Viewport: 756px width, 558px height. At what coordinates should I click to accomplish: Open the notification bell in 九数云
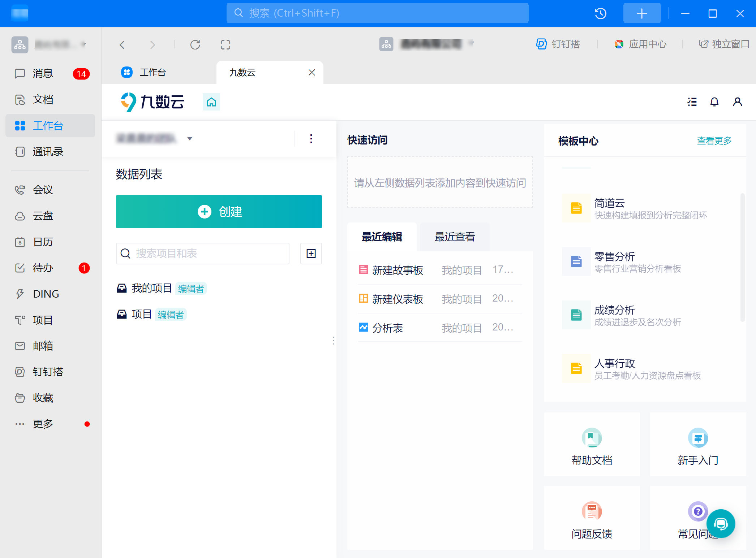(x=714, y=102)
